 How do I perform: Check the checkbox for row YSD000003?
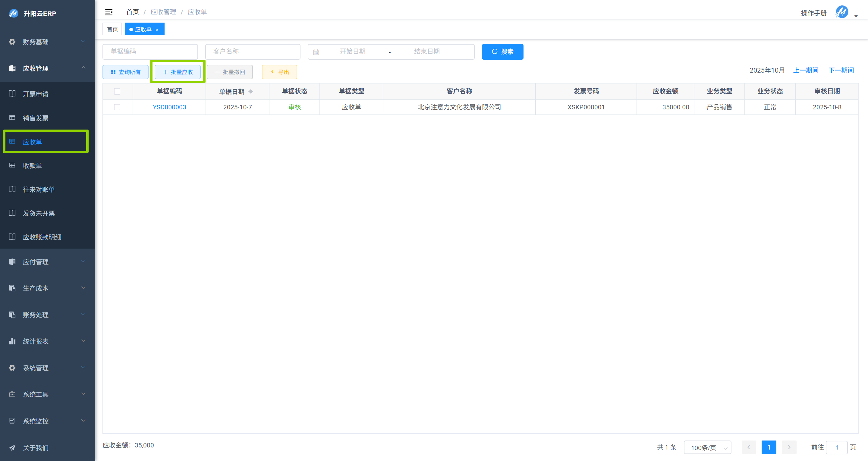(x=117, y=107)
